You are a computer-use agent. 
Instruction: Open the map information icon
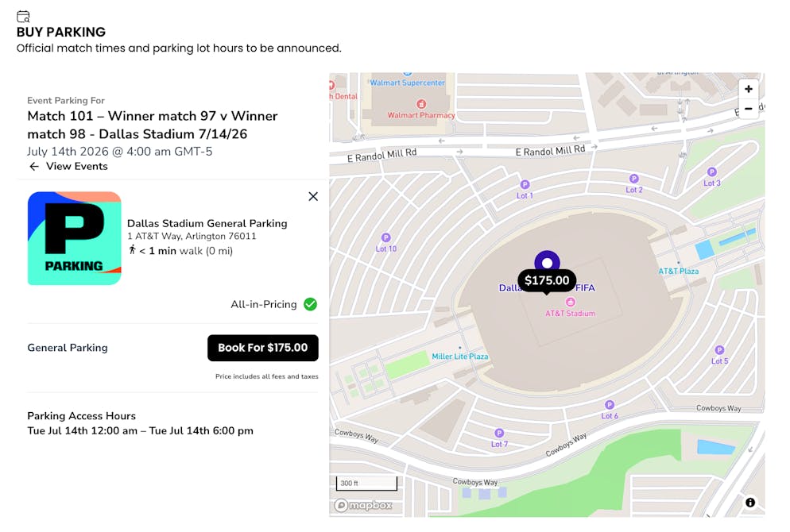pyautogui.click(x=749, y=503)
